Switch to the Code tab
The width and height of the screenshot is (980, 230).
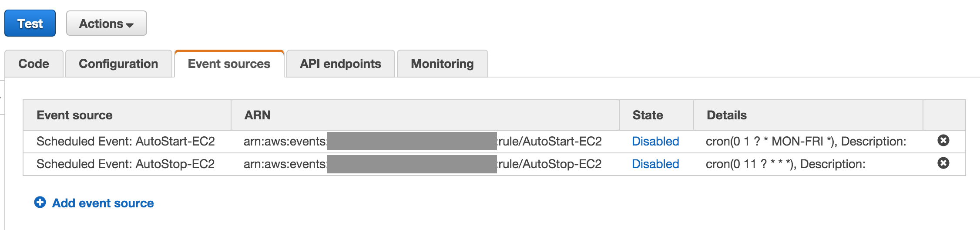(x=34, y=64)
